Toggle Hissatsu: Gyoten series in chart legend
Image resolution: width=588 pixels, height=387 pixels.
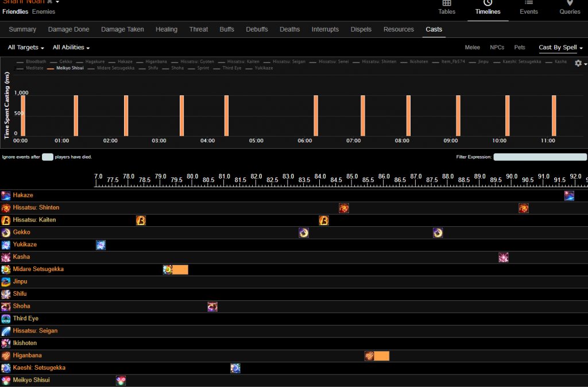193,61
